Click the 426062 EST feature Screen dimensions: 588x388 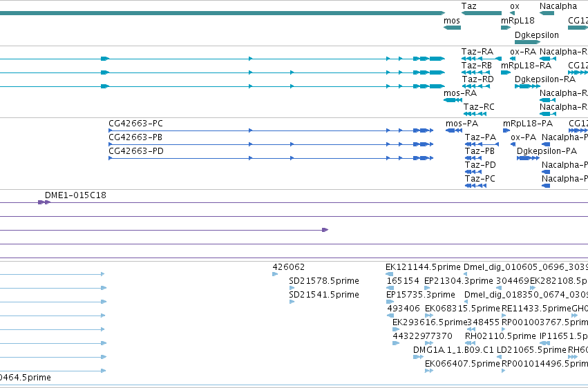click(275, 274)
